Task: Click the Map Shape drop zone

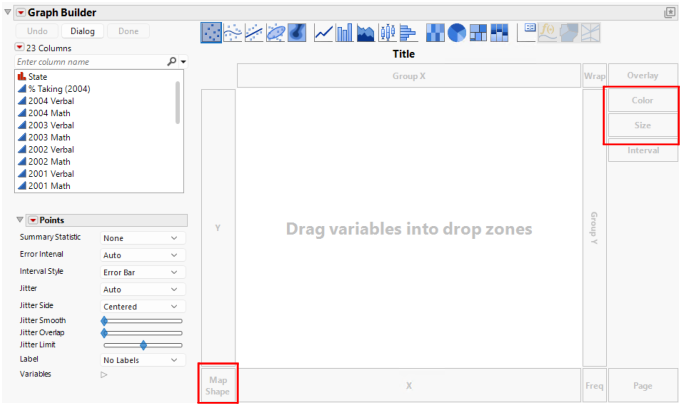Action: pos(218,385)
